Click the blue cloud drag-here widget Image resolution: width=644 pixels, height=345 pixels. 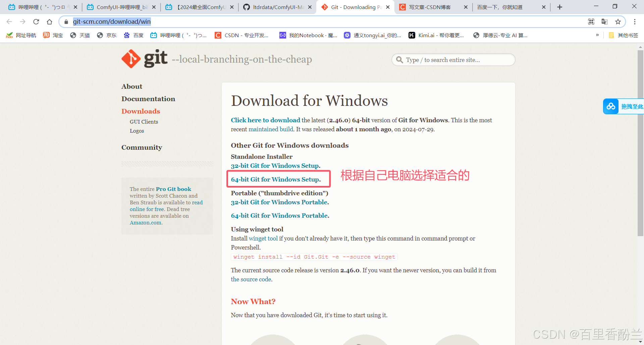[x=623, y=107]
